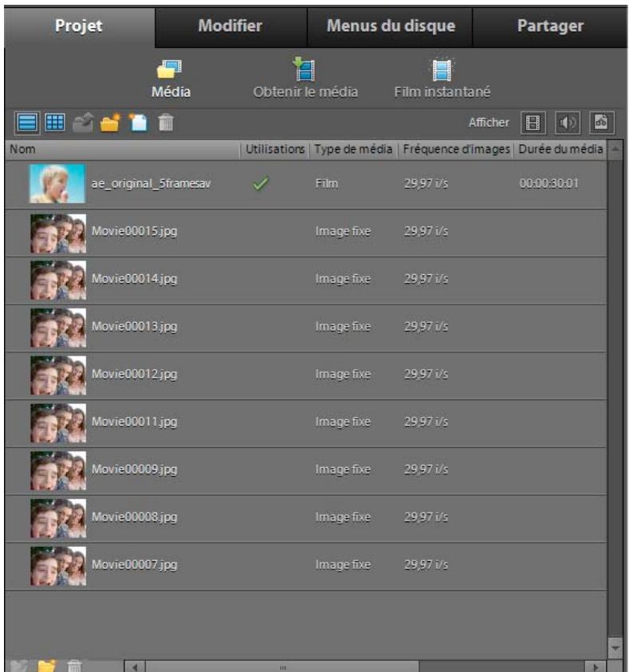629x672 pixels.
Task: Switch to the Projet tab
Action: point(79,26)
